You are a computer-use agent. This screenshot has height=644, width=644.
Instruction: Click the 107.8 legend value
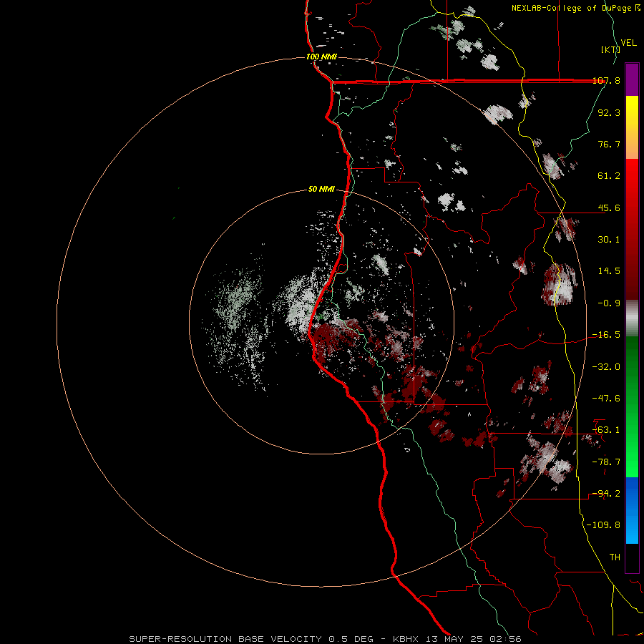point(606,80)
